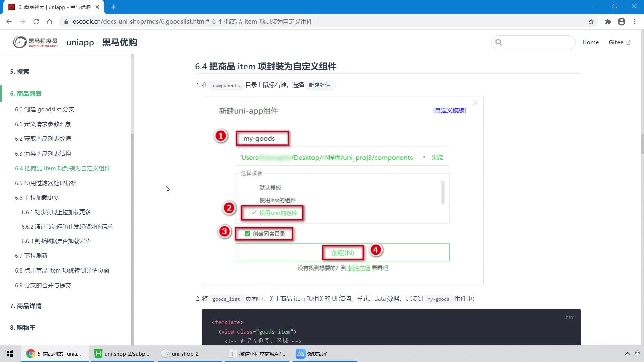644x362 pixels.
Task: Go back to the previous browser page
Action: [x=9, y=22]
